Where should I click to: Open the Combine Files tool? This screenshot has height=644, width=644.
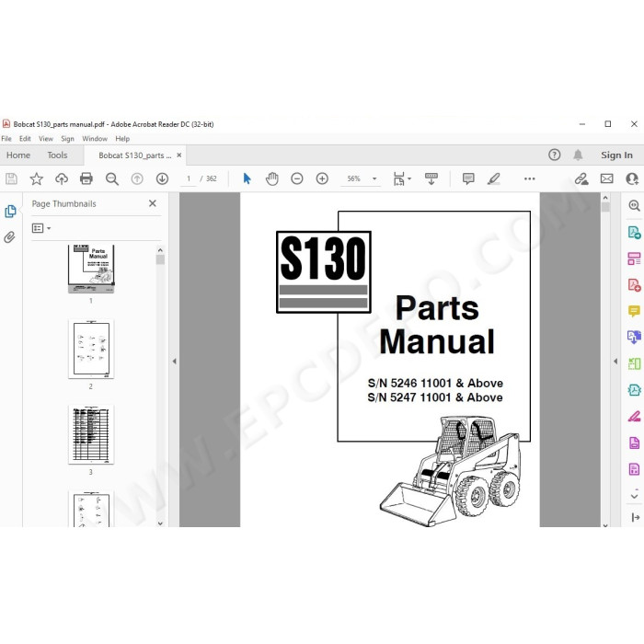click(x=634, y=338)
